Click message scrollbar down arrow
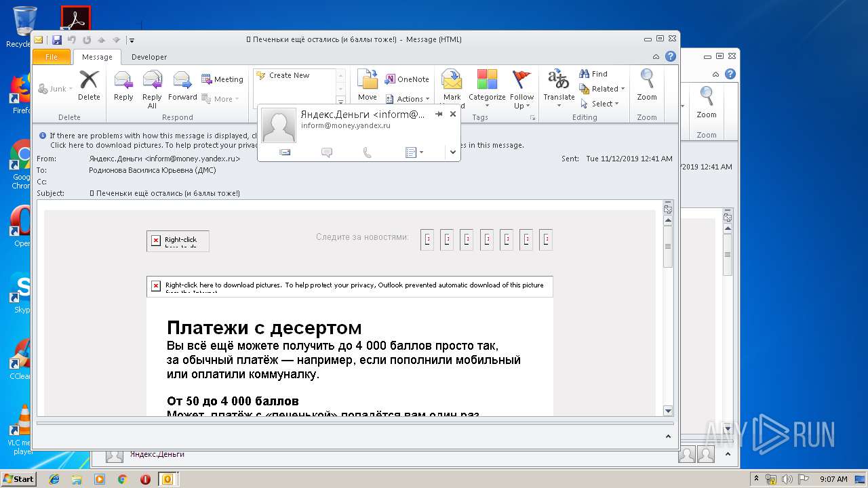 (668, 410)
